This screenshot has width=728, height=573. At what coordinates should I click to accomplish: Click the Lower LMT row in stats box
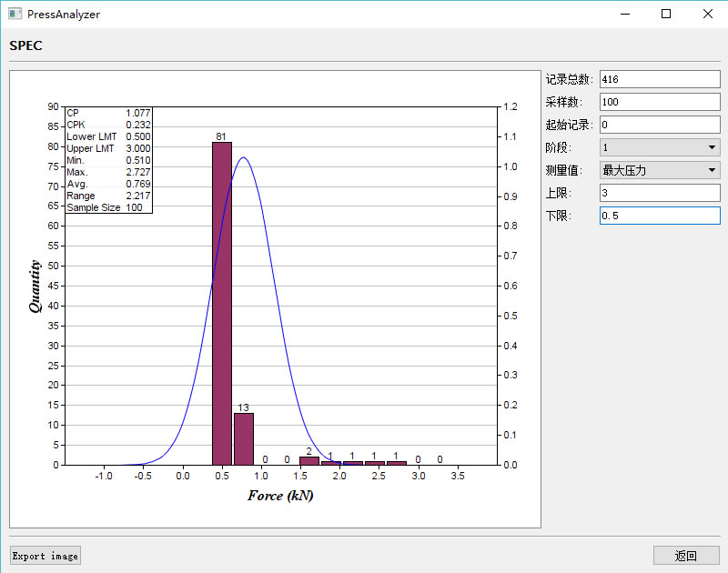tap(108, 136)
